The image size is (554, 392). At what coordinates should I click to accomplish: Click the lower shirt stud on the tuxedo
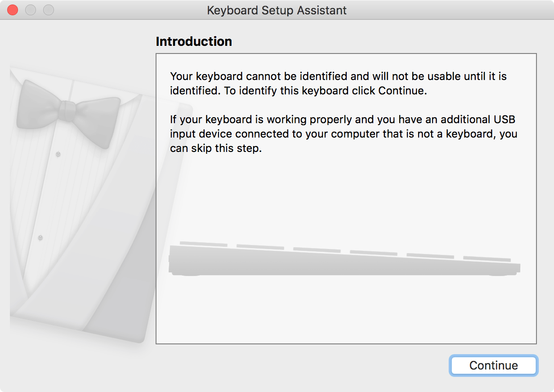click(x=40, y=237)
